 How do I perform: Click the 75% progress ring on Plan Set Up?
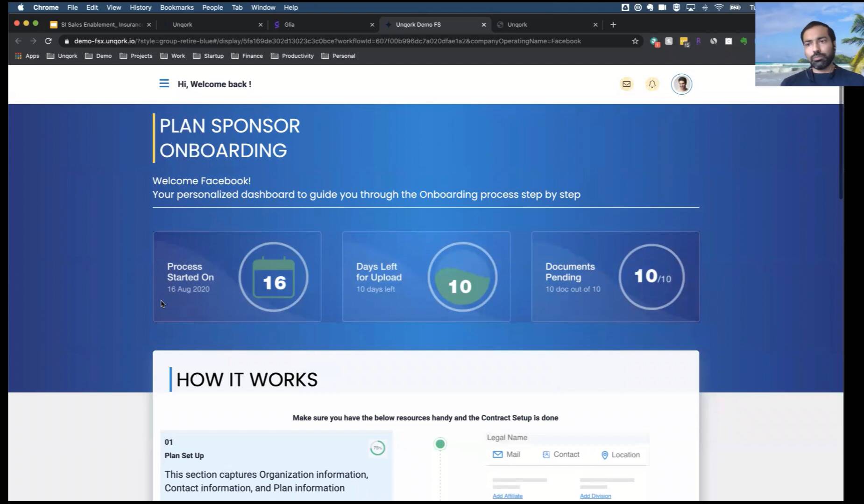(377, 448)
